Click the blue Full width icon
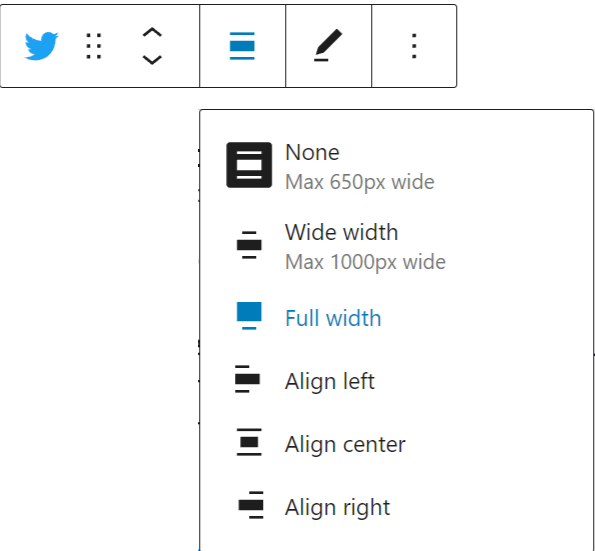This screenshot has height=551, width=595. click(249, 316)
